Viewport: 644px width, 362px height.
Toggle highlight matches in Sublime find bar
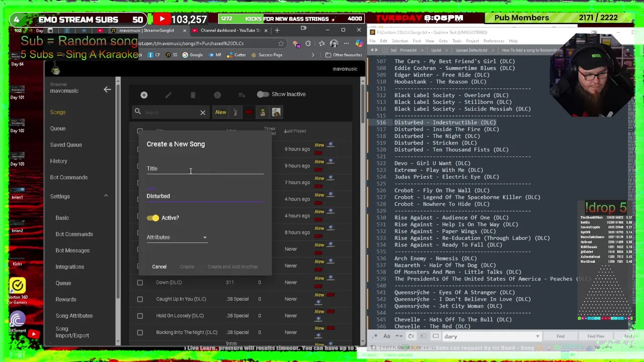[436, 336]
